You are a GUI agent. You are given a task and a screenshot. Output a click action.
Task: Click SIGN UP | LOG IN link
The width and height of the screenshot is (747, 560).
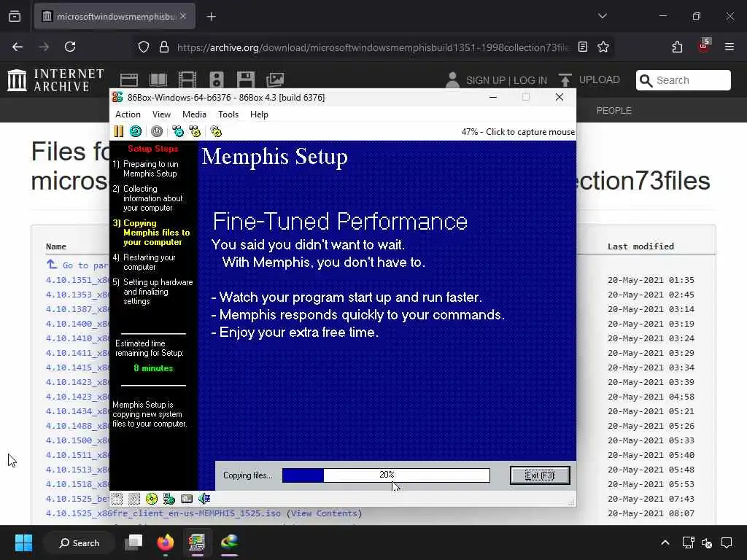pos(506,80)
